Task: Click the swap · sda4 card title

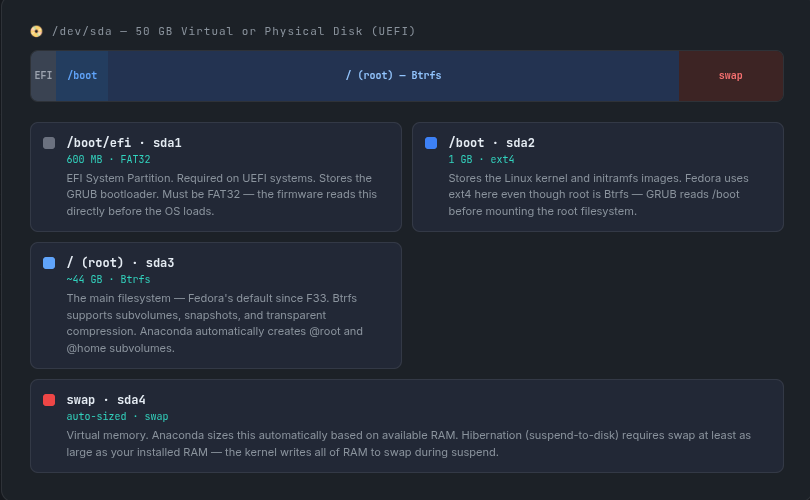Action: (106, 400)
